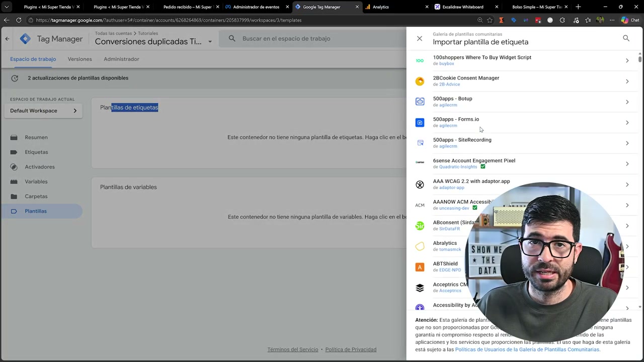Open the Quadratic-Insights author link
The height and width of the screenshot is (362, 644).
[458, 167]
